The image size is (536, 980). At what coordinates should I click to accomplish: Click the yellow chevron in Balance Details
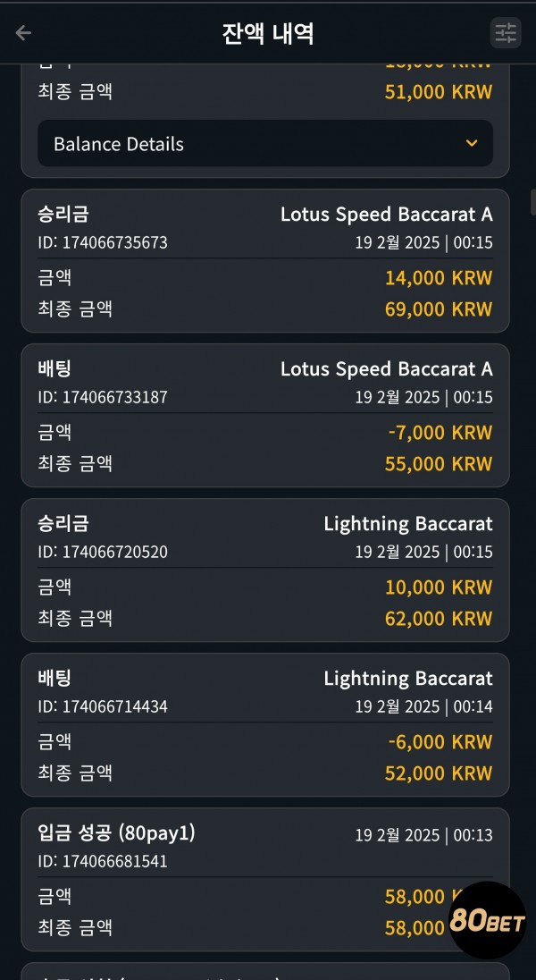(x=472, y=143)
